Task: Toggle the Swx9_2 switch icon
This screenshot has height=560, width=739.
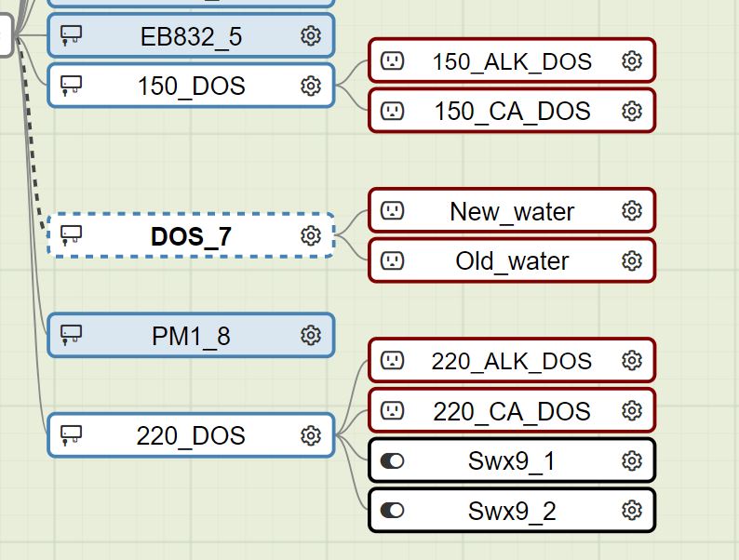Action: [392, 511]
